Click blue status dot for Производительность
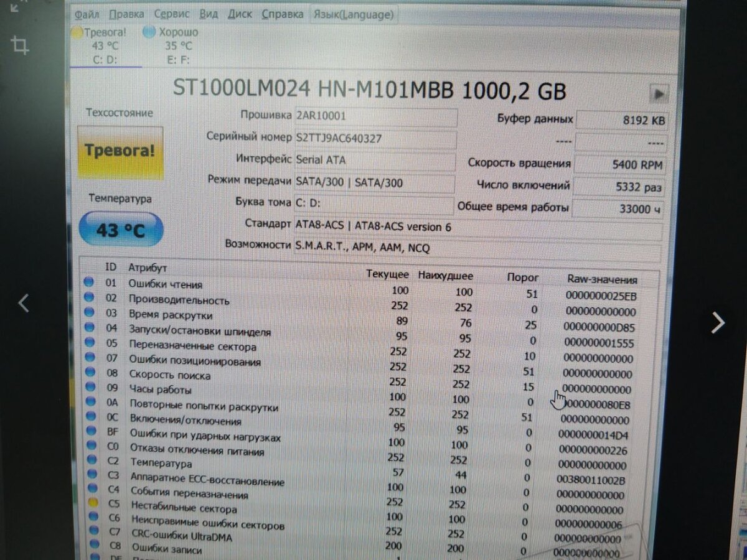The width and height of the screenshot is (747, 560). [89, 297]
